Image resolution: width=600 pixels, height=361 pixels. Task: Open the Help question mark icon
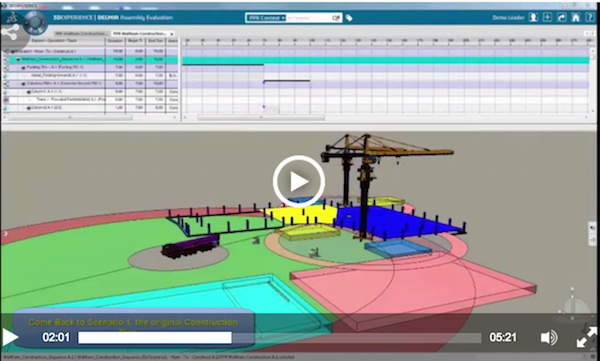pos(589,18)
